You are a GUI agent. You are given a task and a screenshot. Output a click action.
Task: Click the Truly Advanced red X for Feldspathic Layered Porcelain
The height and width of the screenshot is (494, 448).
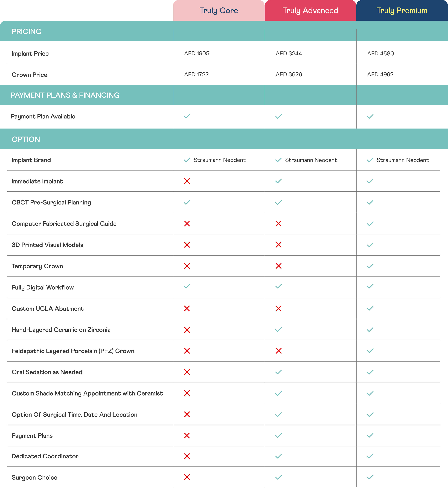coord(279,351)
